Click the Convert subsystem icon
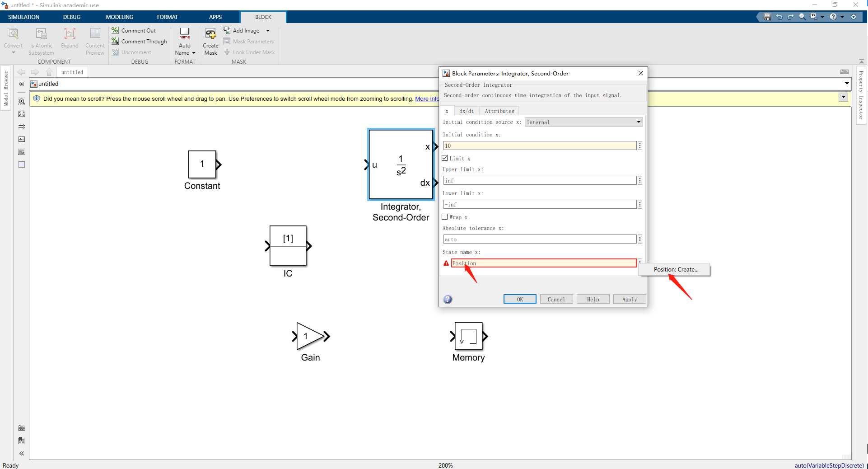Viewport: 868px width, 469px height. click(13, 33)
